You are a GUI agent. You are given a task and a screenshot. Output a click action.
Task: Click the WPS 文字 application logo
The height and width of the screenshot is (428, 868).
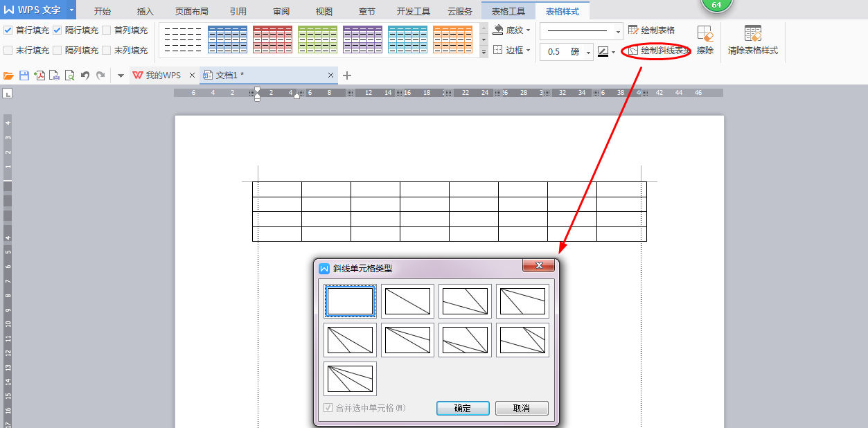pos(33,10)
